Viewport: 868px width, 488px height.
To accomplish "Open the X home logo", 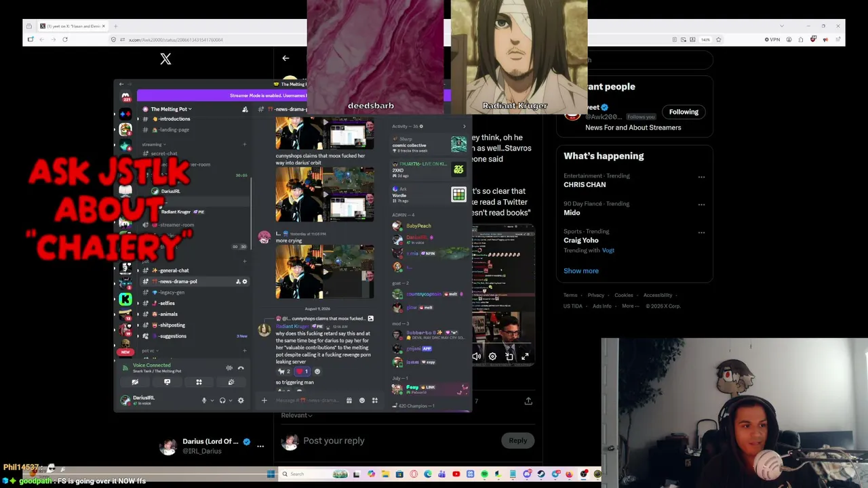I will pyautogui.click(x=165, y=59).
